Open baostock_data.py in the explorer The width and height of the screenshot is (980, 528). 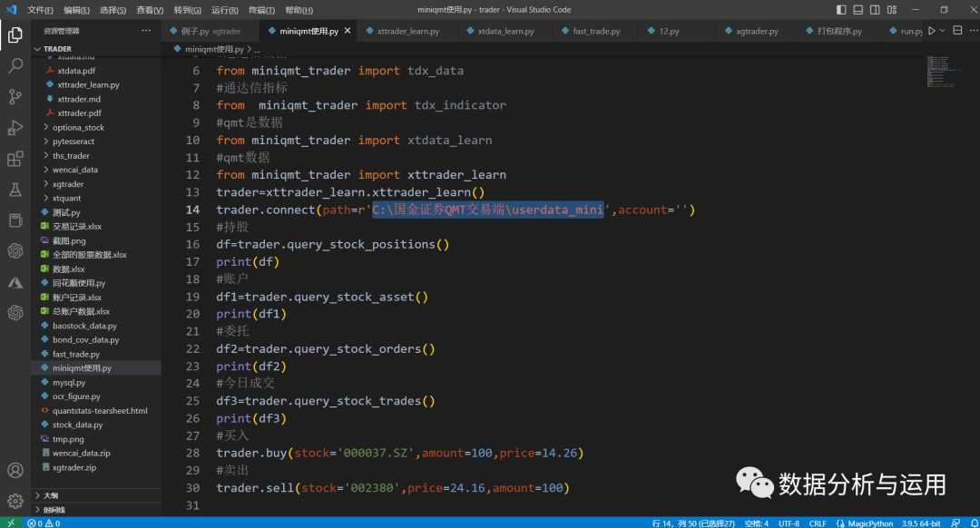84,326
